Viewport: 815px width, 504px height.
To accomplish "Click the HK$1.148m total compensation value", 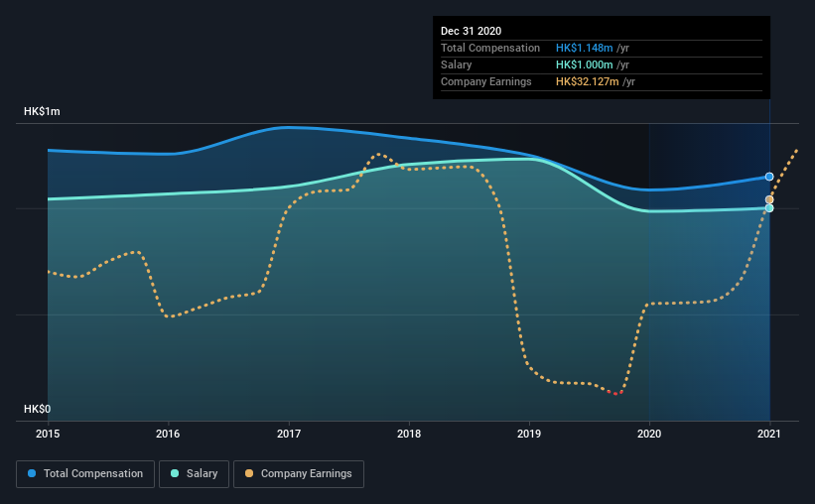I will pyautogui.click(x=585, y=48).
